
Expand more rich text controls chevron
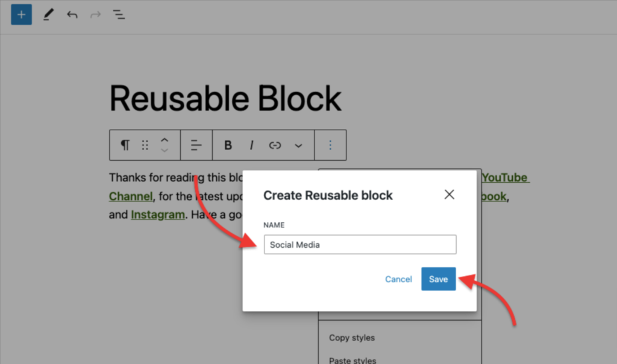(299, 146)
